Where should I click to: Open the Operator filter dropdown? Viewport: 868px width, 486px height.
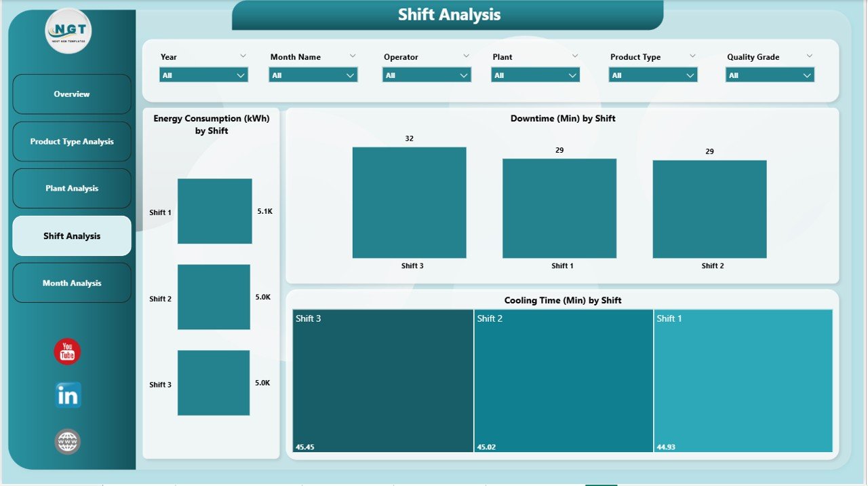coord(426,75)
